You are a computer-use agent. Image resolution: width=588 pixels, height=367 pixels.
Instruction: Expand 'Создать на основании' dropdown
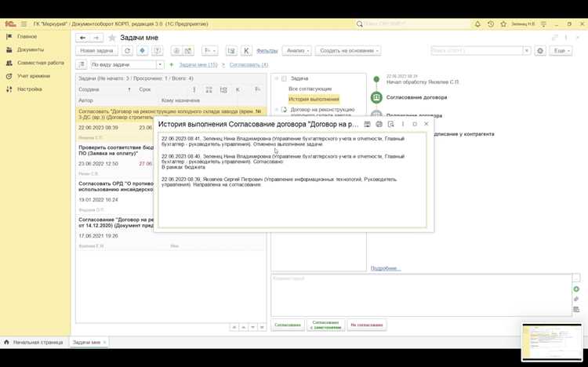pos(348,51)
